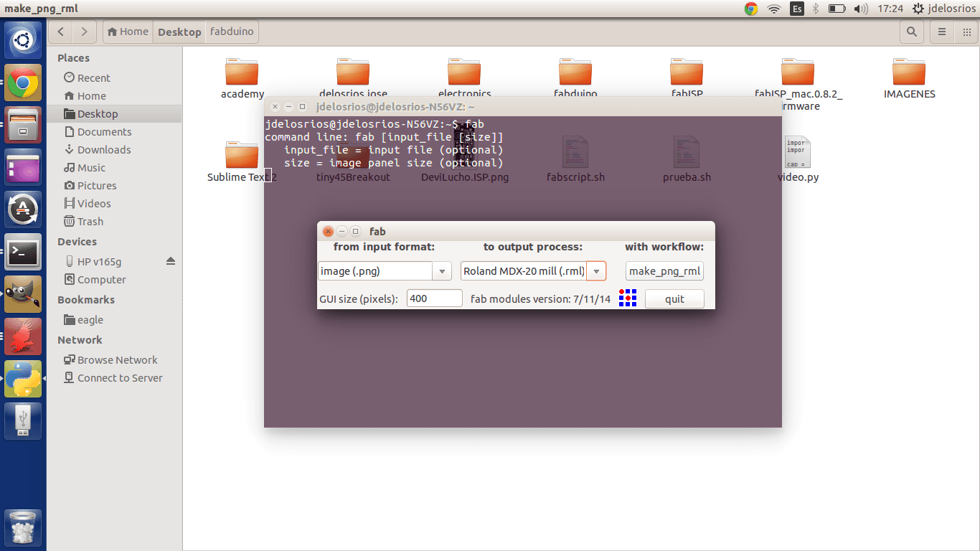Click GUI size pixels input field
The image size is (980, 551).
coord(434,298)
